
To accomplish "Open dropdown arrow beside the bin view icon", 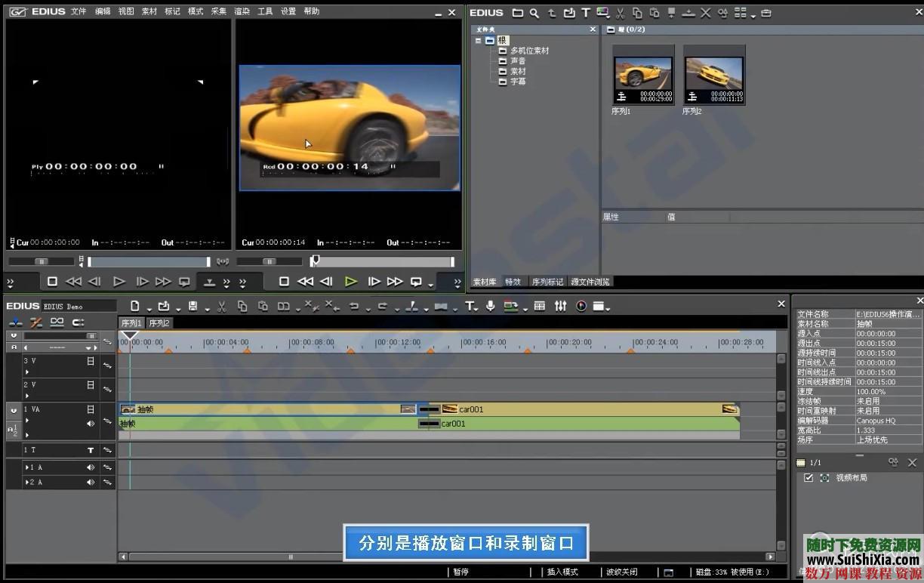I will (753, 15).
